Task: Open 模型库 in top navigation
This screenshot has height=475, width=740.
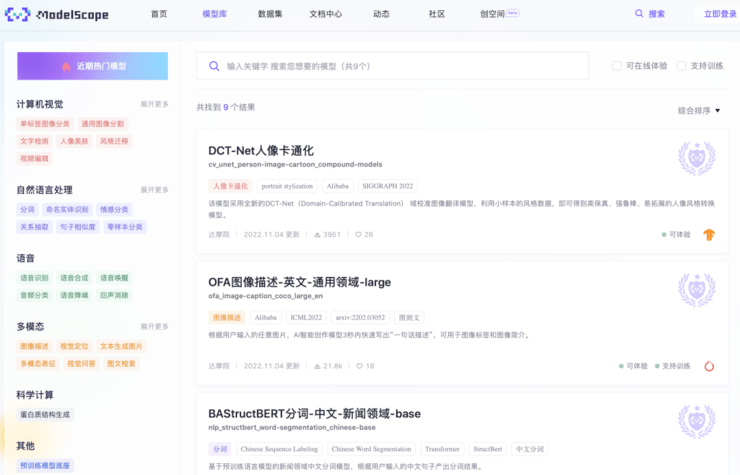Action: point(215,14)
